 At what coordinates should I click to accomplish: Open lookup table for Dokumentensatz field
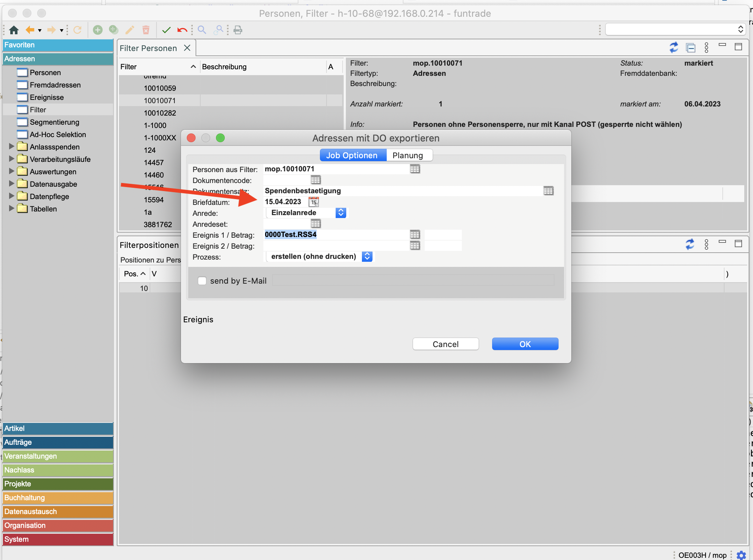548,191
